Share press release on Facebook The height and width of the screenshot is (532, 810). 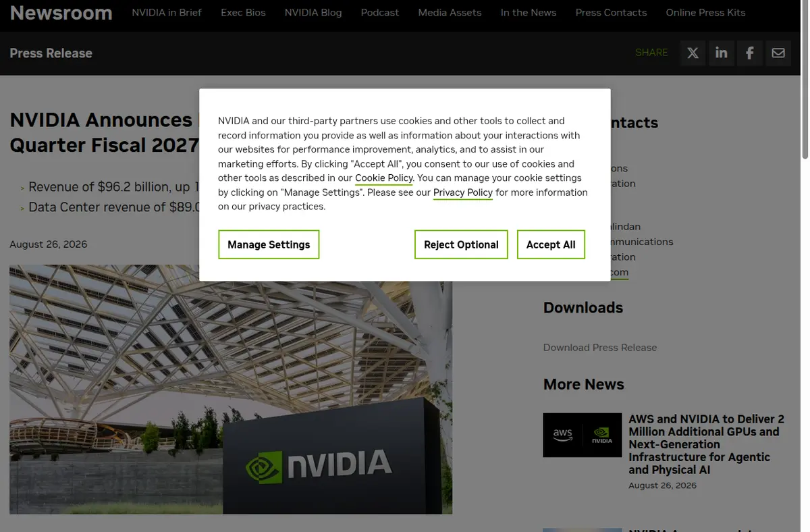[750, 53]
